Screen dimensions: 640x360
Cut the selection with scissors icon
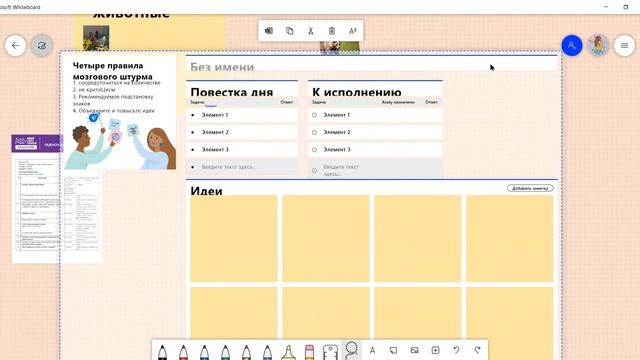[311, 31]
